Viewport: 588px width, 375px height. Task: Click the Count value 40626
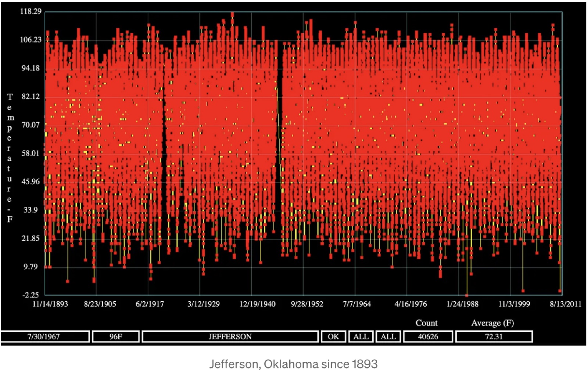(428, 336)
